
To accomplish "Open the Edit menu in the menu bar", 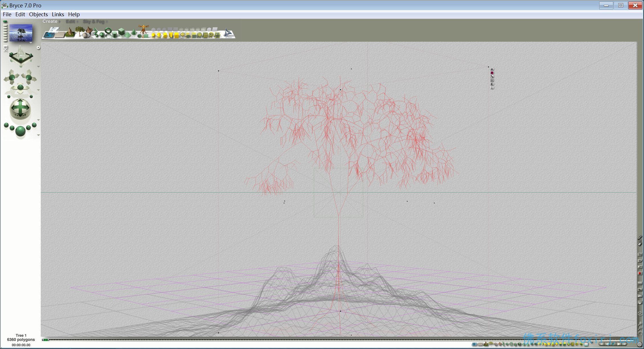I will [20, 14].
